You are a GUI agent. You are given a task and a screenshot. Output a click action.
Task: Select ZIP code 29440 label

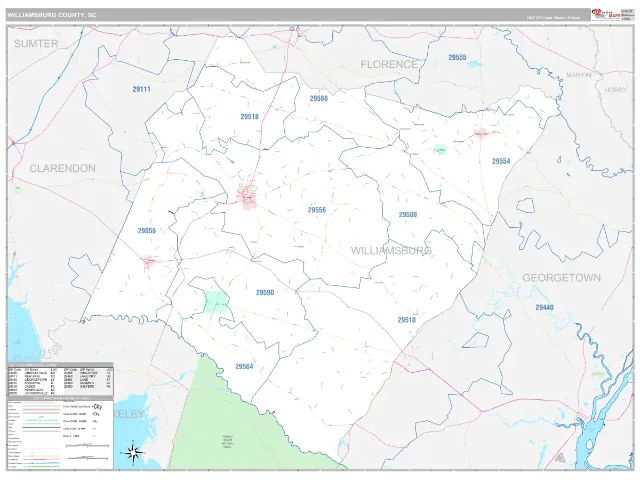(x=544, y=307)
